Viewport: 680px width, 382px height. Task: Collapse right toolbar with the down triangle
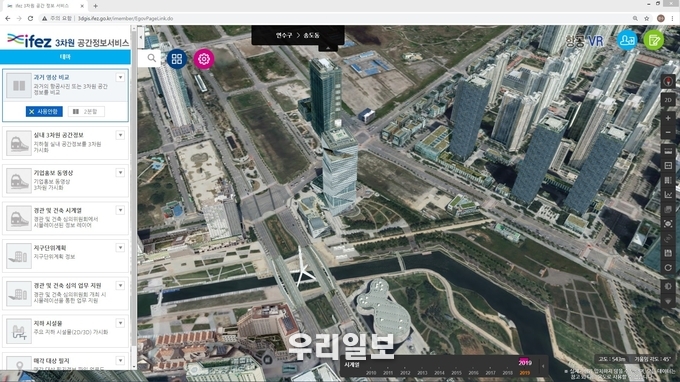(668, 301)
